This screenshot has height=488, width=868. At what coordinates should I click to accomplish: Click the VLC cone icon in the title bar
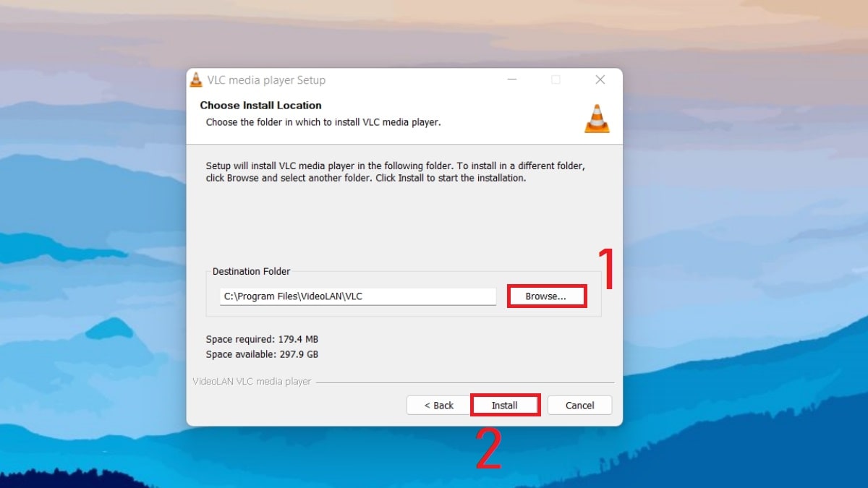(x=195, y=80)
